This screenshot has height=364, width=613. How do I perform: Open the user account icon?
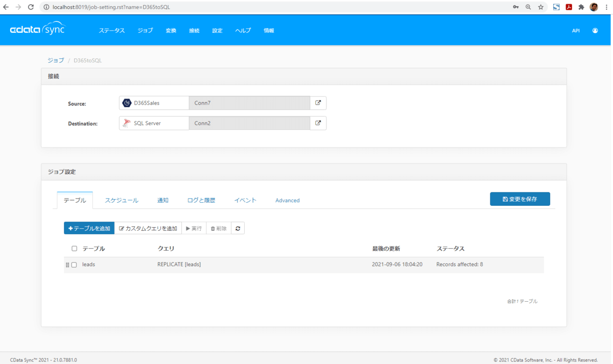click(x=595, y=31)
